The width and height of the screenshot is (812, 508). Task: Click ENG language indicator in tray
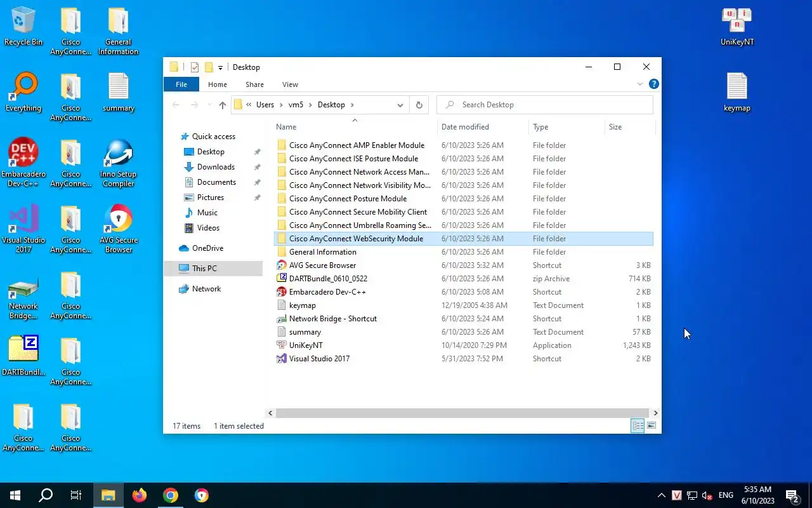(x=726, y=495)
